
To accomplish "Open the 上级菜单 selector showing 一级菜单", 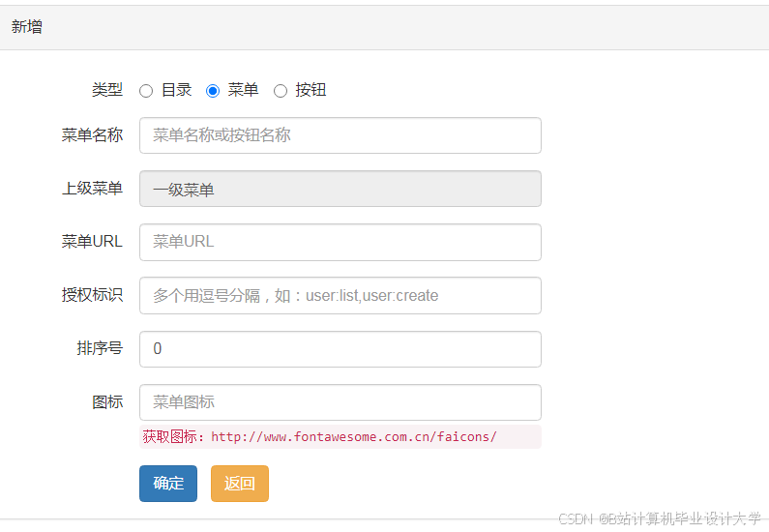I will tap(340, 189).
